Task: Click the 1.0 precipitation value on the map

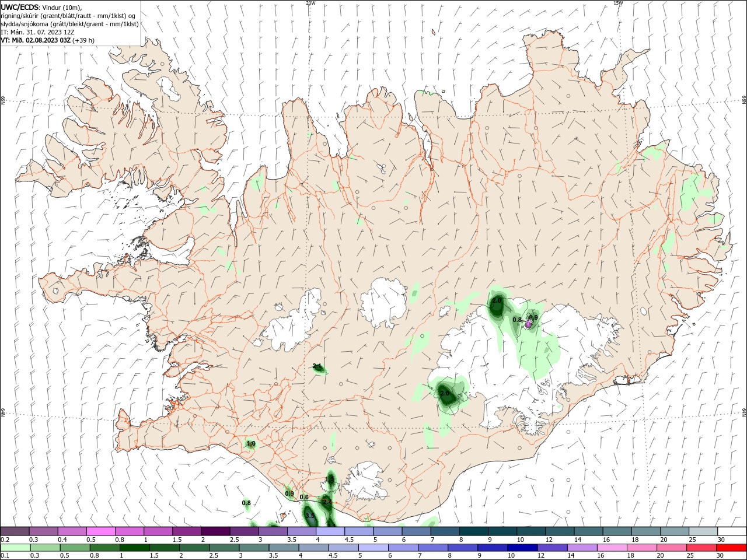Action: (x=251, y=444)
